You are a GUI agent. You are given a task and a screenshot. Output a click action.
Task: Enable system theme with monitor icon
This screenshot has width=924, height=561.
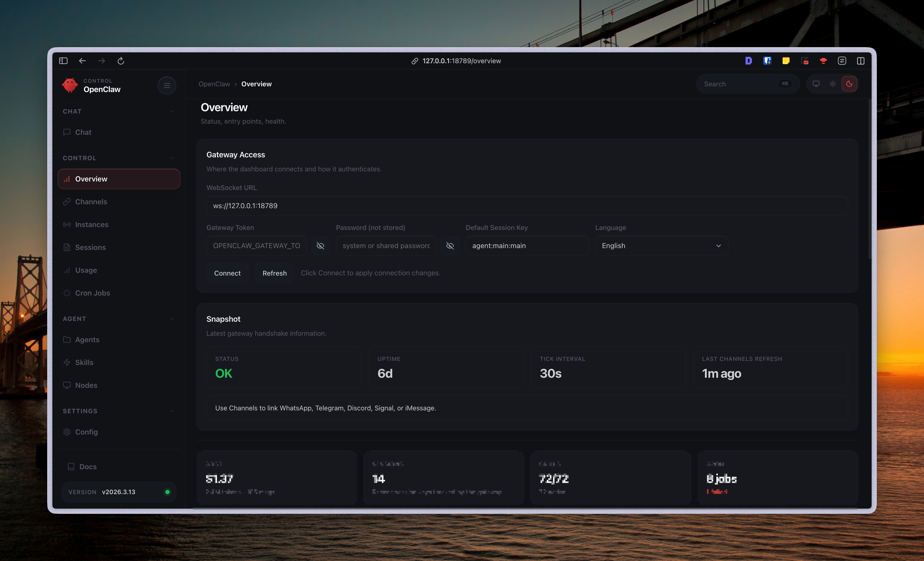[x=816, y=84]
